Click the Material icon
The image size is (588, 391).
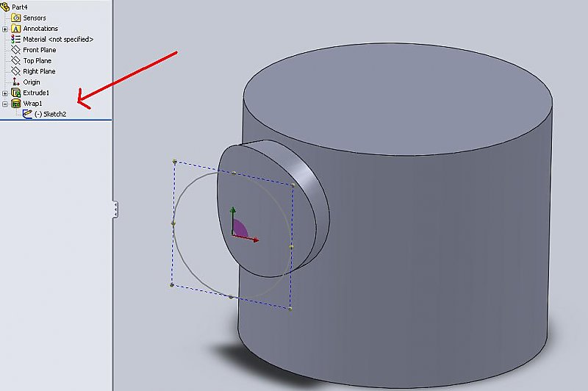point(15,39)
